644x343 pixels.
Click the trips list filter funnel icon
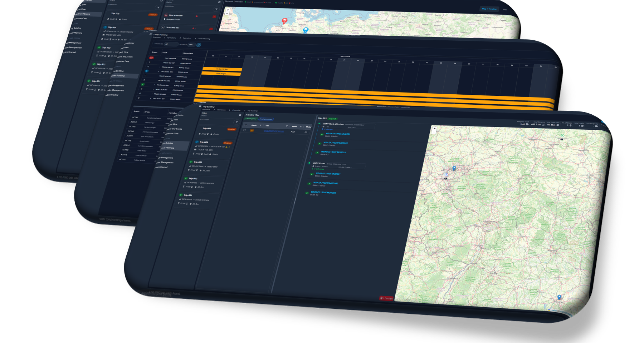click(x=236, y=122)
